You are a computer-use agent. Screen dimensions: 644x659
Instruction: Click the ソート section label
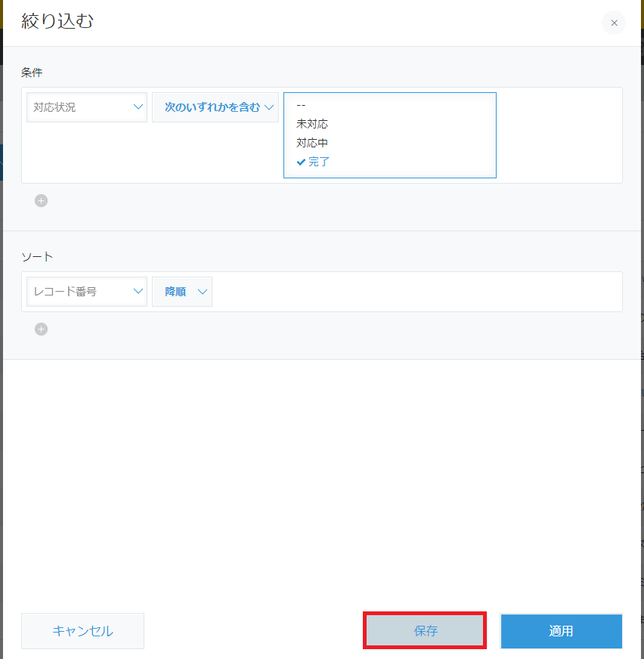click(37, 257)
